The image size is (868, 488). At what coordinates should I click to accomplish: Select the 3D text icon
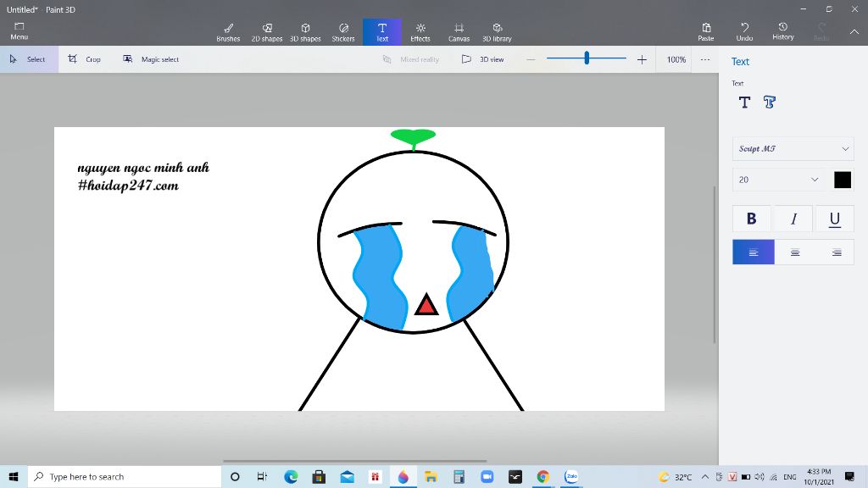[769, 102]
